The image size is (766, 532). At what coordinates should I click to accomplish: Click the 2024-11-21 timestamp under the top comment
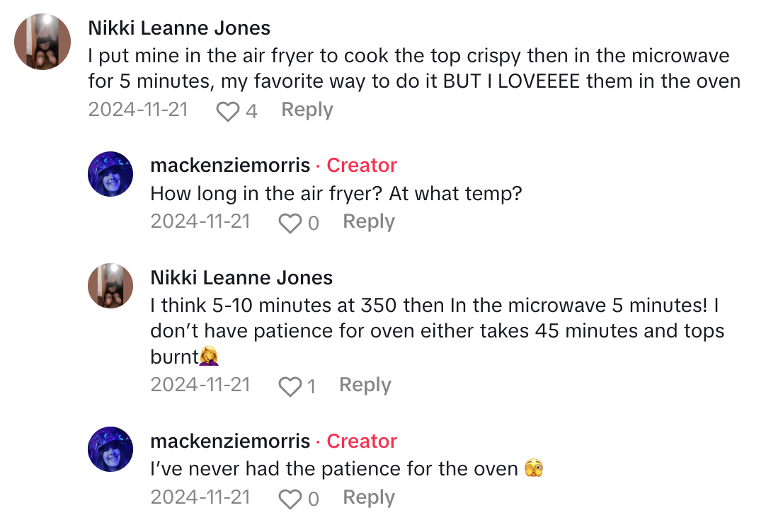(x=138, y=110)
